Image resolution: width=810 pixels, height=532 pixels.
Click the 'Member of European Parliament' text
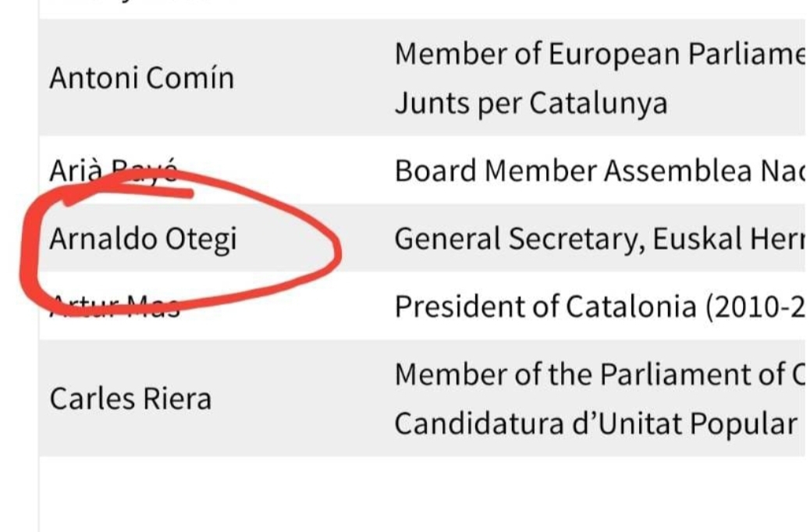[599, 54]
